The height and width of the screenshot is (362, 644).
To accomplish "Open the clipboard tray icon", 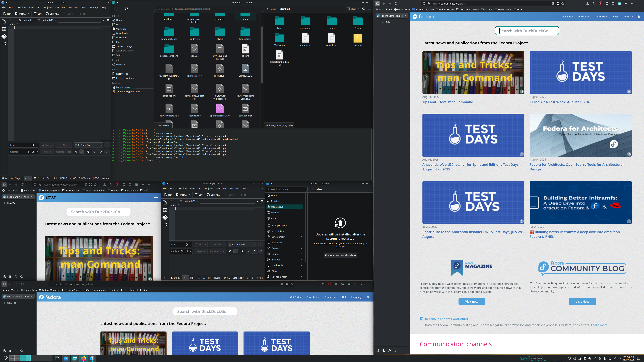I will click(585, 358).
